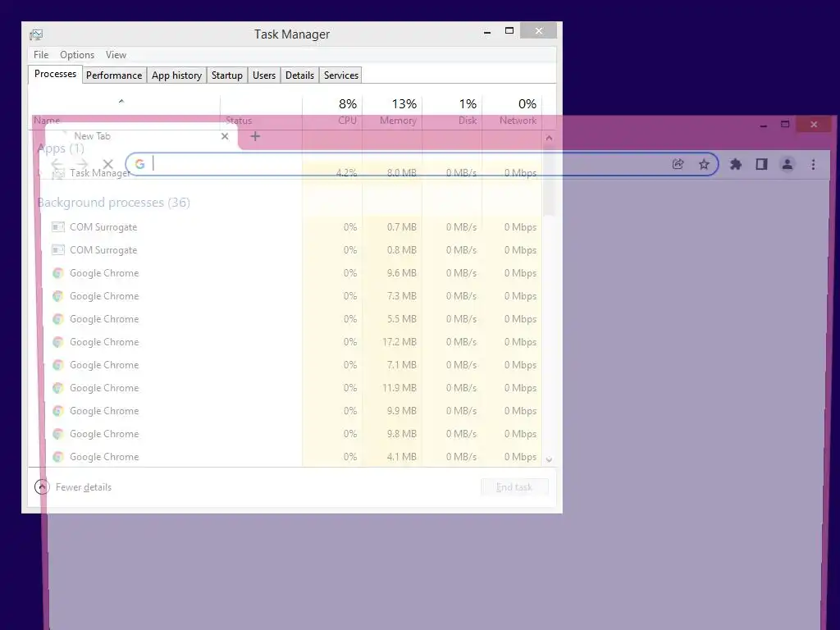The height and width of the screenshot is (630, 840).
Task: Open Chrome profile avatar menu
Action: (x=787, y=164)
